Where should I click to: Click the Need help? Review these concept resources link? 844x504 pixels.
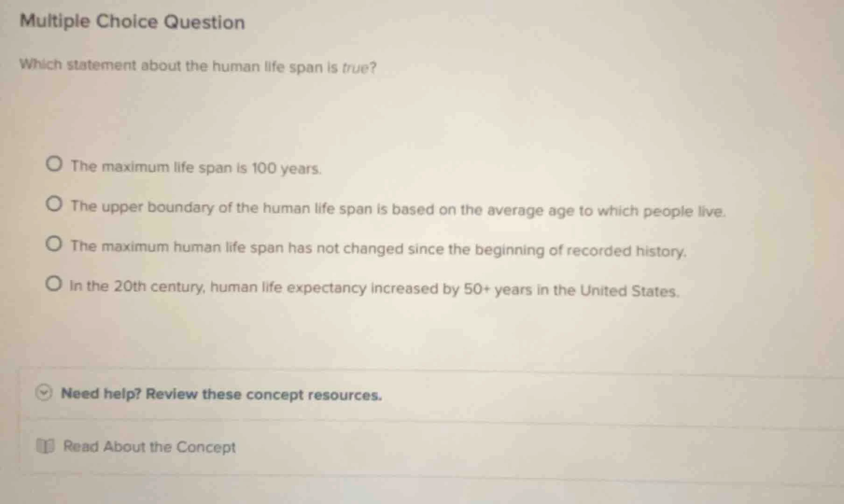click(x=222, y=394)
